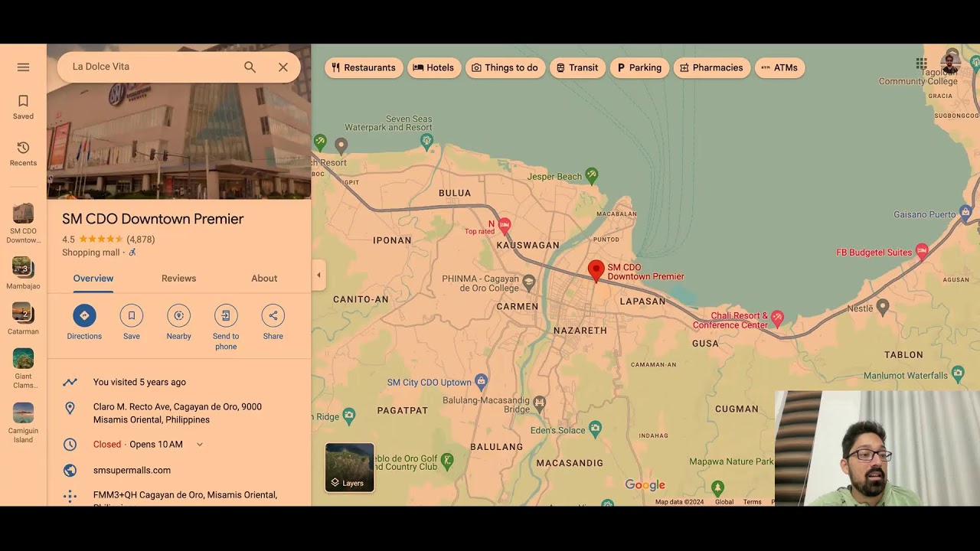Show ATMs on map
This screenshot has height=551, width=980.
coord(779,67)
